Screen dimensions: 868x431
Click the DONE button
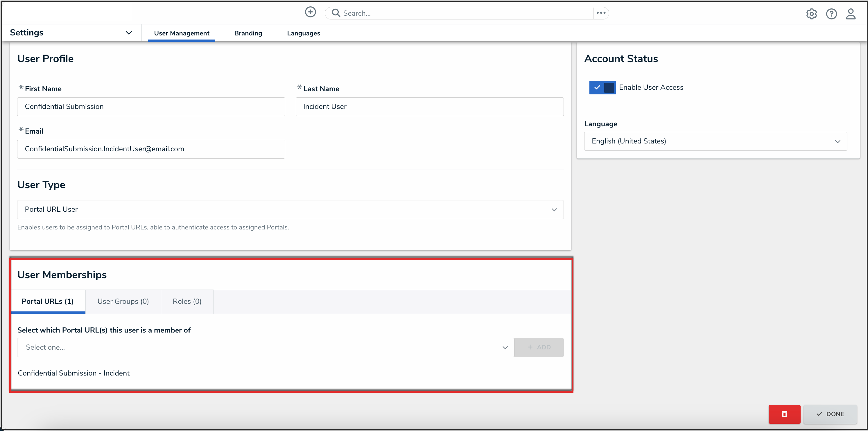point(830,414)
